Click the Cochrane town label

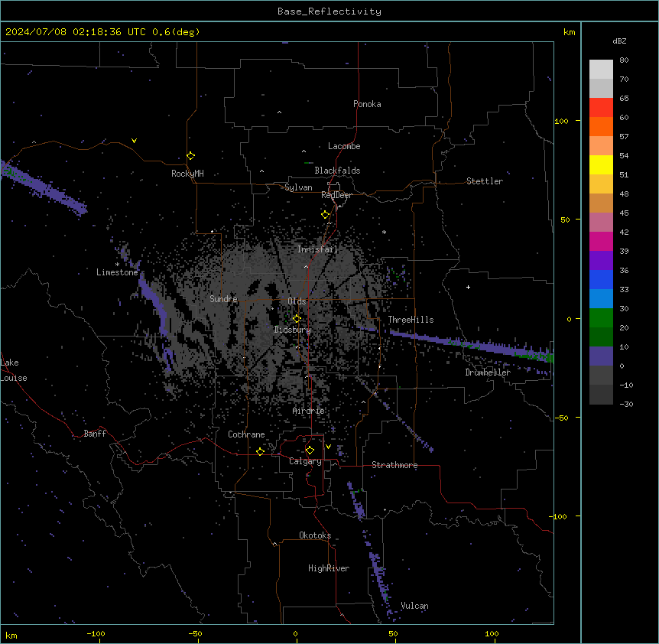pyautogui.click(x=246, y=434)
